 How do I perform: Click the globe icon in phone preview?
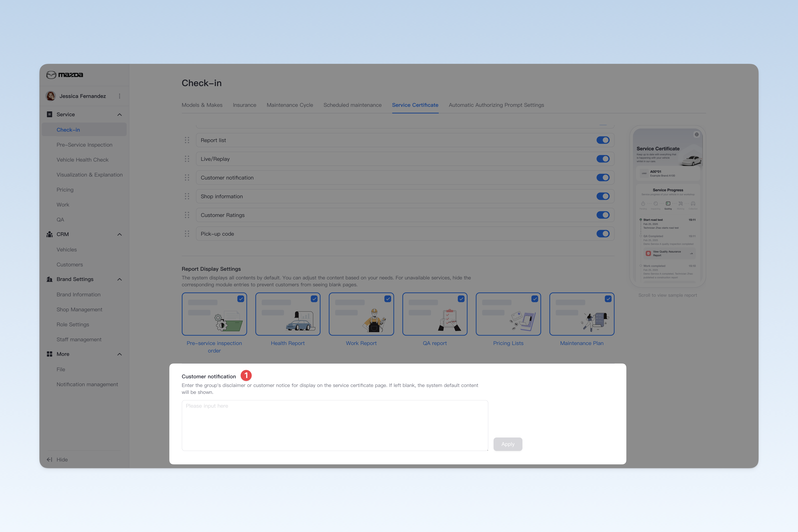click(x=696, y=134)
